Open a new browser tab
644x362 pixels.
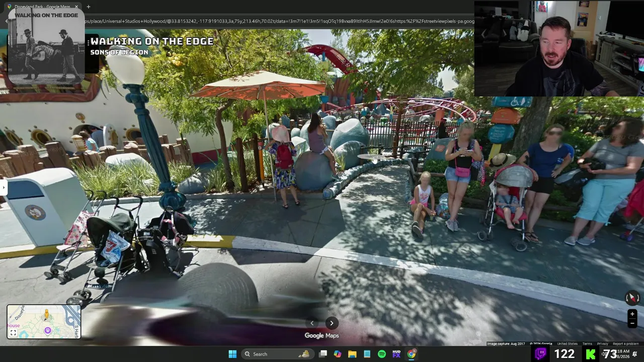pos(88,7)
